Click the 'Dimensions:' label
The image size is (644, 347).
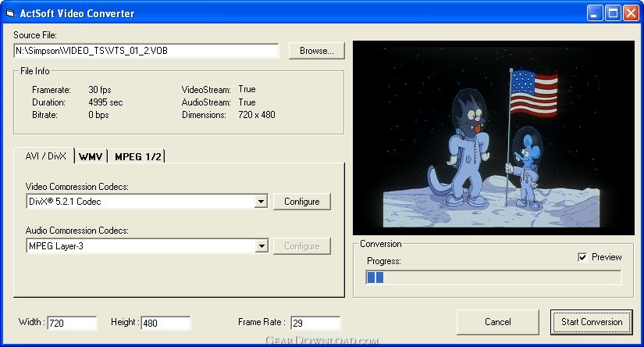pyautogui.click(x=204, y=115)
